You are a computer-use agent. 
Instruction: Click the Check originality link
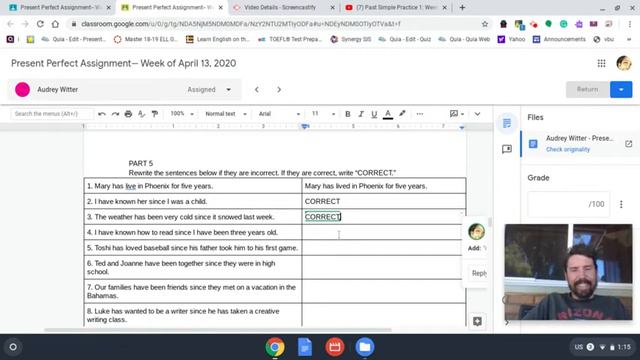point(568,149)
